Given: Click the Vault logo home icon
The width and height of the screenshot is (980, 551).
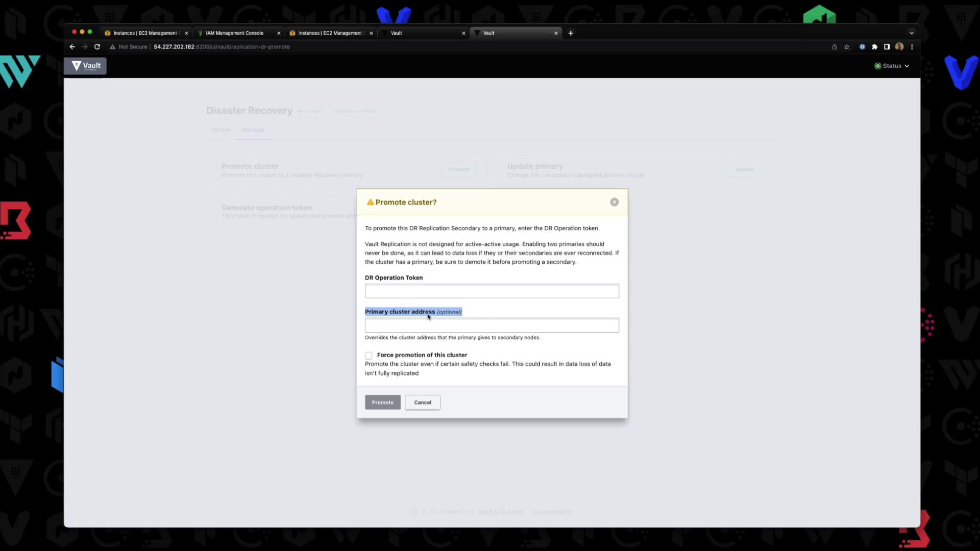Looking at the screenshot, I should (85, 66).
